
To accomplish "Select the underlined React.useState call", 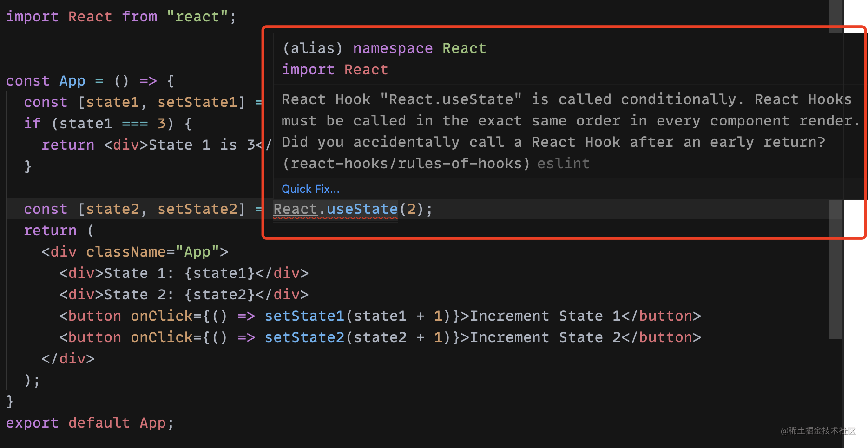I will coord(335,209).
